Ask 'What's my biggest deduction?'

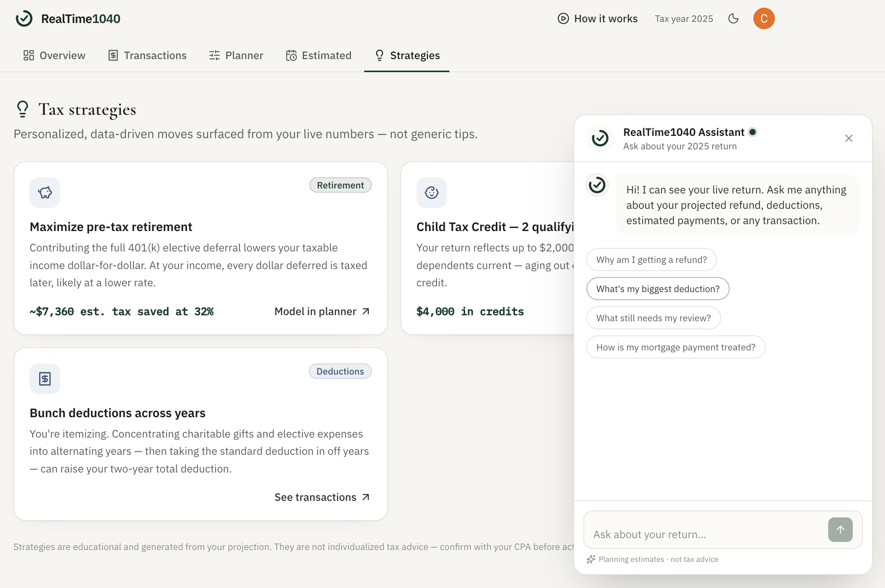(x=658, y=289)
